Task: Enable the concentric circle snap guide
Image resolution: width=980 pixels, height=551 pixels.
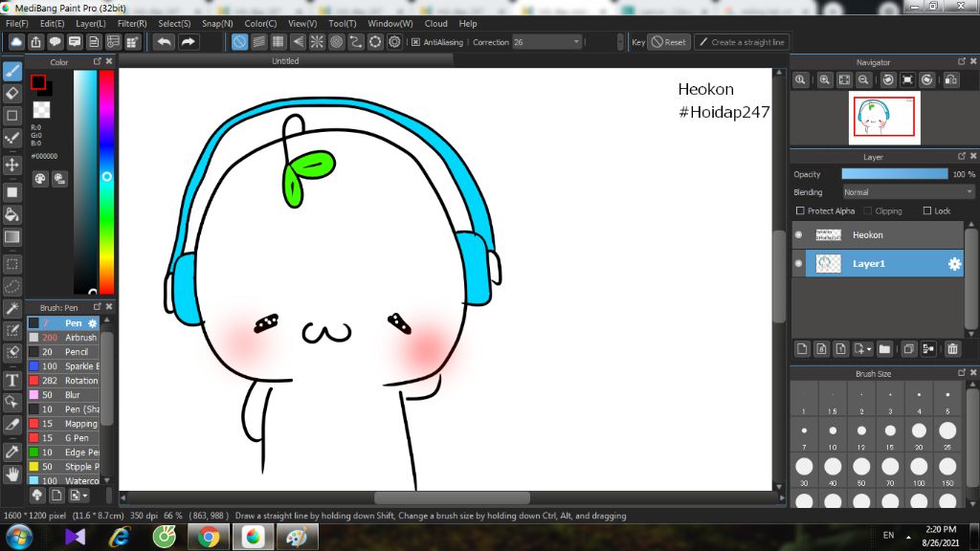Action: (336, 42)
